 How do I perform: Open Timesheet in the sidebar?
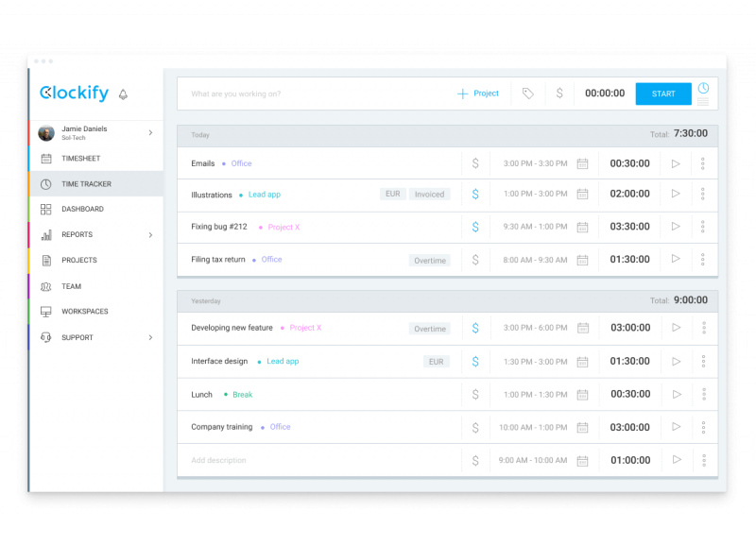click(x=96, y=159)
